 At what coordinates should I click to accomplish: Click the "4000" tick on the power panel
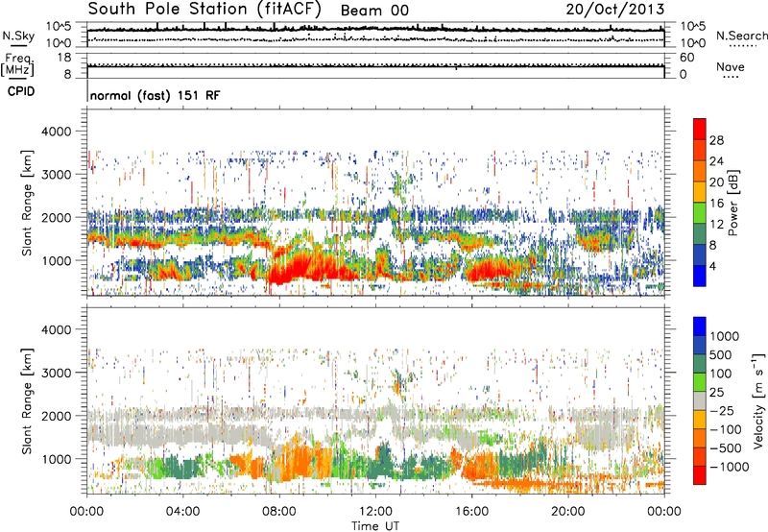(56, 132)
